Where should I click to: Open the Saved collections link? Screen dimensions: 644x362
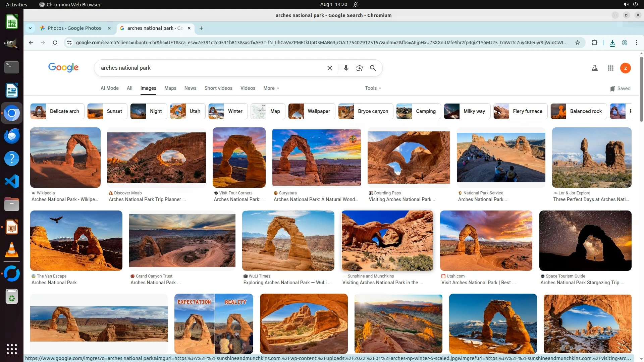[x=620, y=88]
